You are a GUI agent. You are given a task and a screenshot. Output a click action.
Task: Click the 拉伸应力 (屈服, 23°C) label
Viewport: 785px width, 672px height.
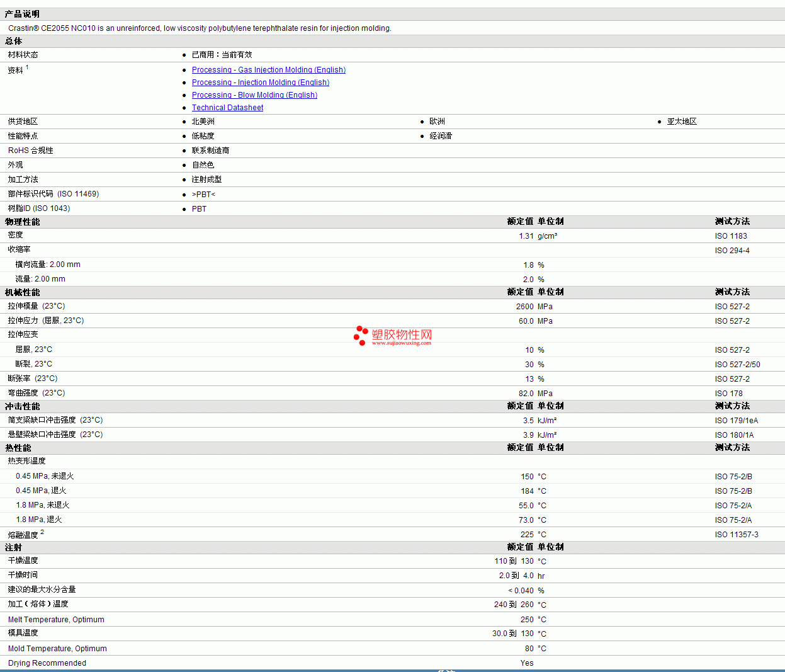pos(46,321)
